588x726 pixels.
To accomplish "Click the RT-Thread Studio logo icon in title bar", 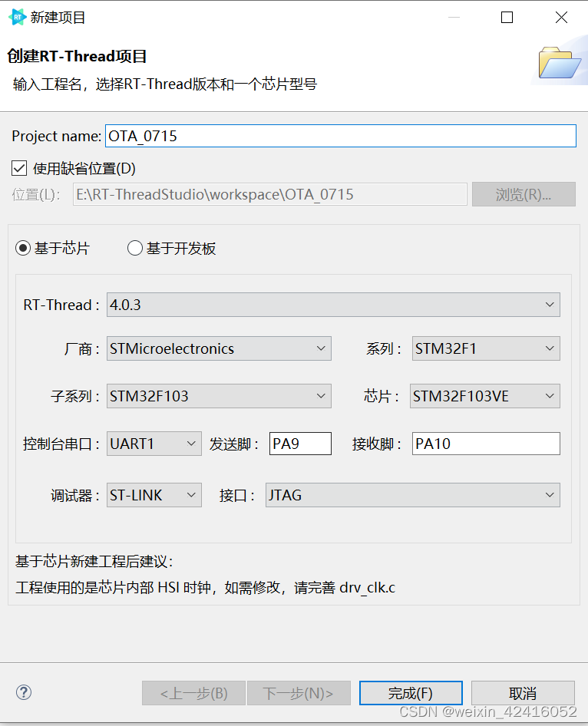I will point(17,17).
